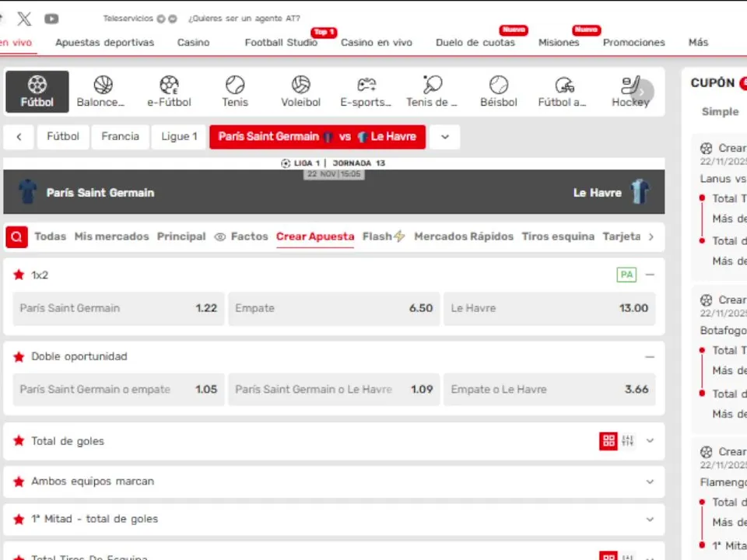Screen dimensions: 747x560
Task: Switch to Mercados Rápidos tab
Action: [x=464, y=236]
